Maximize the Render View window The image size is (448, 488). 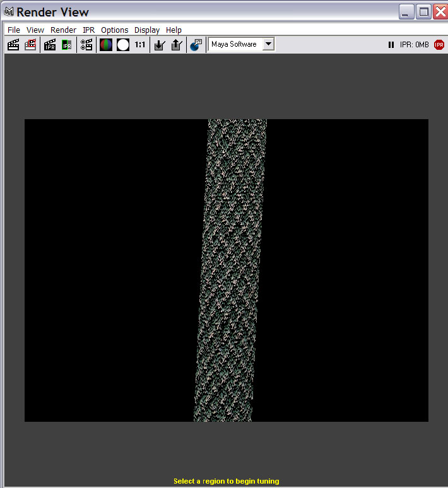pos(423,12)
